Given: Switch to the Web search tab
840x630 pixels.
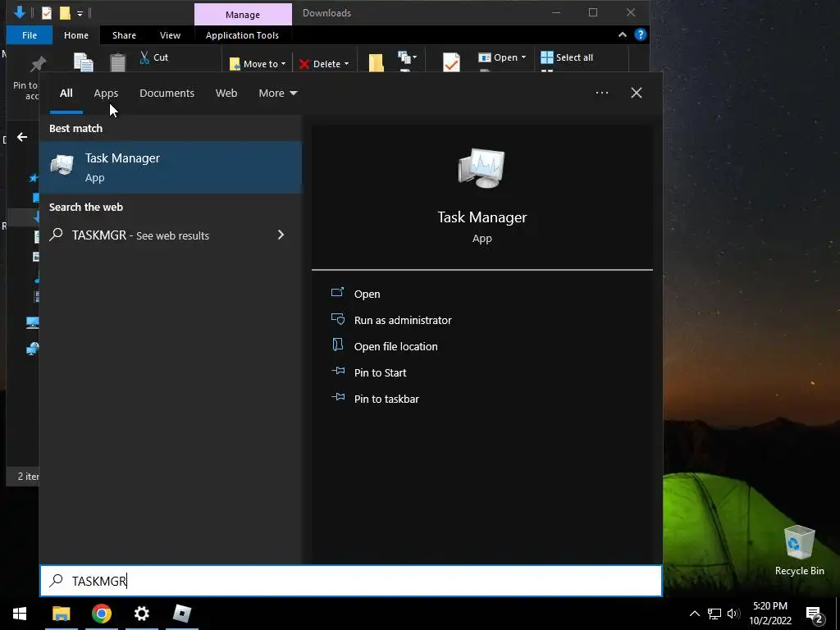Looking at the screenshot, I should tap(226, 94).
